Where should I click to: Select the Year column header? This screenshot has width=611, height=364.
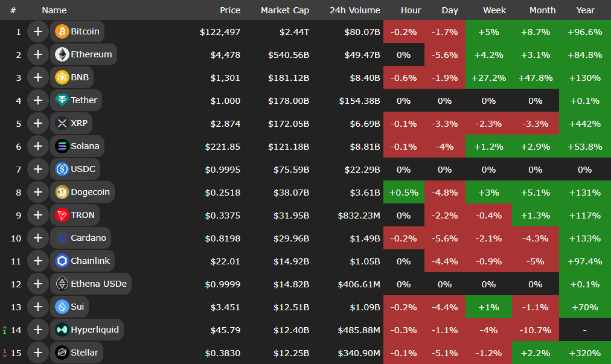(x=585, y=10)
